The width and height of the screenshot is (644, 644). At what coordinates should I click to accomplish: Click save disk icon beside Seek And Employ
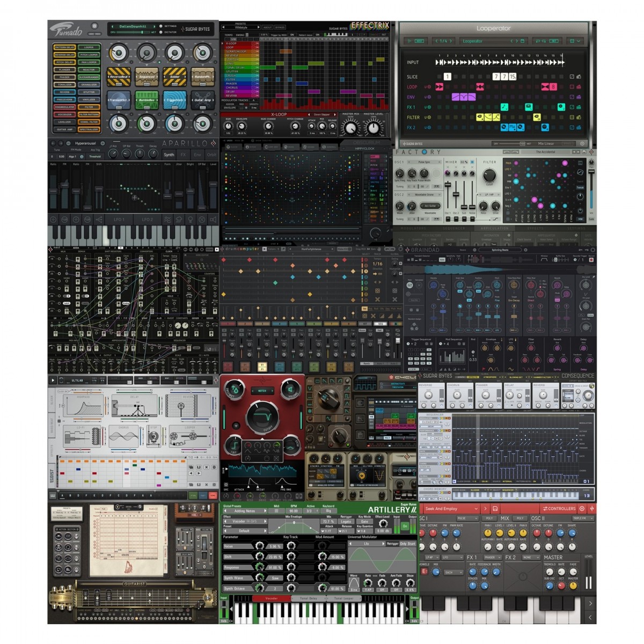[x=495, y=508]
